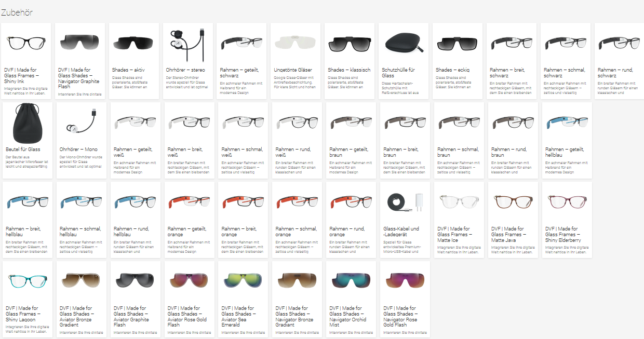Image resolution: width=644 pixels, height=339 pixels.
Task: Click the DVF Frames – Matte Java title
Action: [x=508, y=235]
